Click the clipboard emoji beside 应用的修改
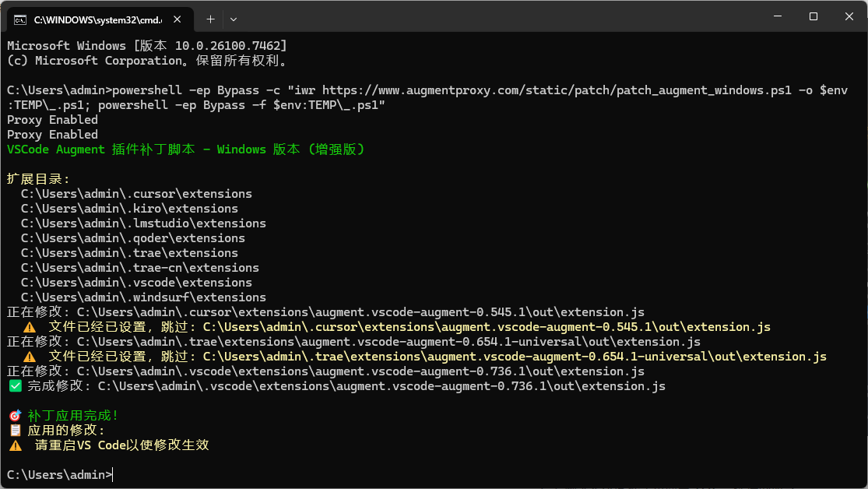The height and width of the screenshot is (489, 868). [15, 431]
